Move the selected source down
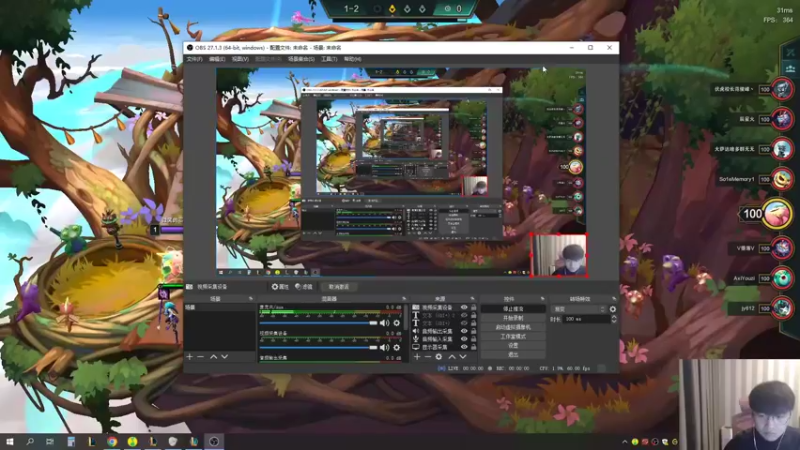Viewport: 800px width, 450px height. pos(463,357)
